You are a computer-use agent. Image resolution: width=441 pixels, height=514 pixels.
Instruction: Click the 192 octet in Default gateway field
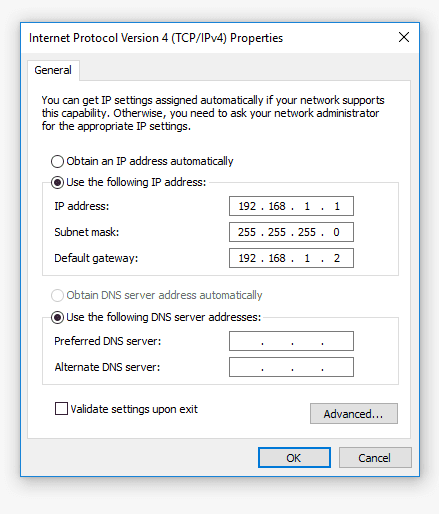(247, 258)
